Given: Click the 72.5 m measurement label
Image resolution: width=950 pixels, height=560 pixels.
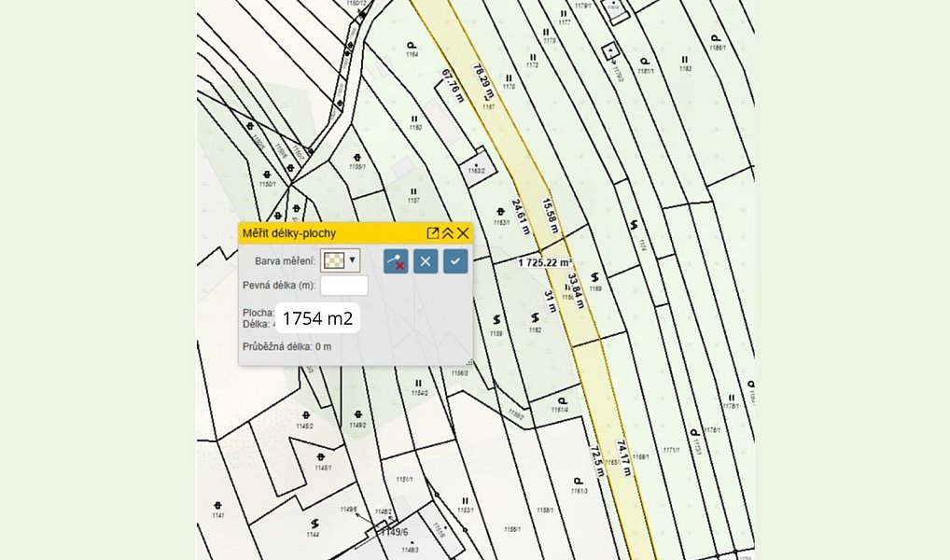Looking at the screenshot, I should pyautogui.click(x=596, y=461).
